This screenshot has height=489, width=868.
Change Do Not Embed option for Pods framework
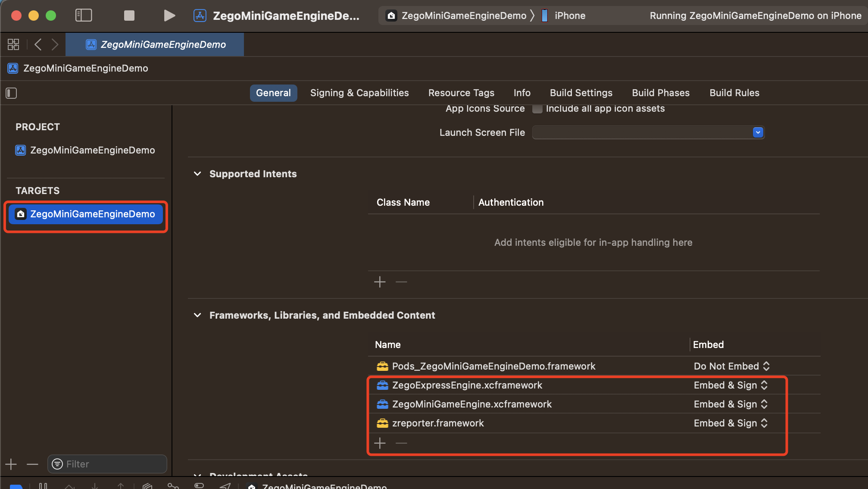[x=732, y=366]
